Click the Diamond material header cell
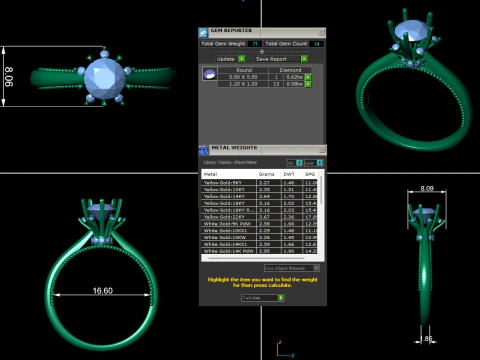Screen dimensions: 480x360 [x=290, y=70]
